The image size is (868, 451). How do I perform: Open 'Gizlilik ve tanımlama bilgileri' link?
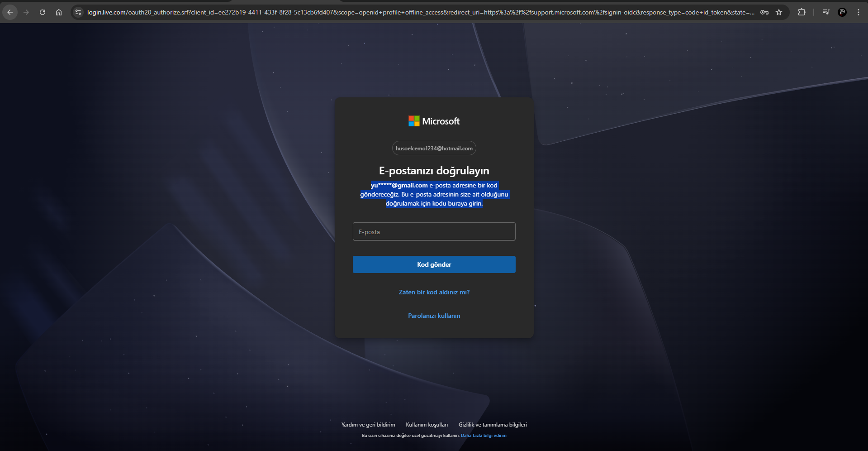click(x=493, y=425)
